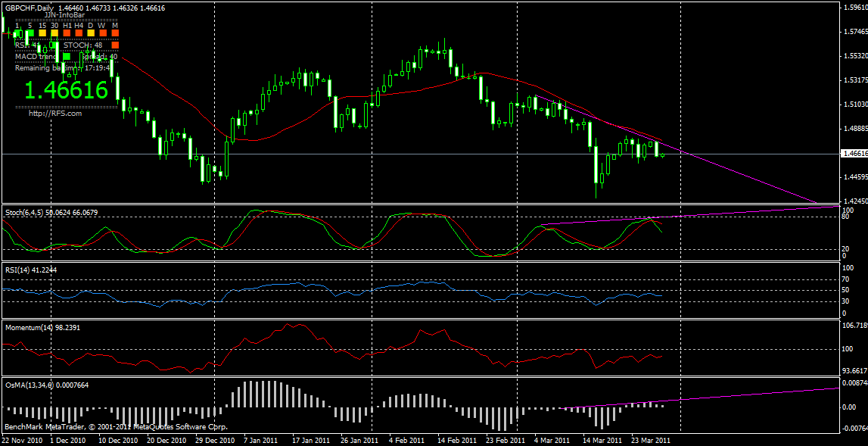Select the magenta trendline in the Stoch panel

point(689,215)
